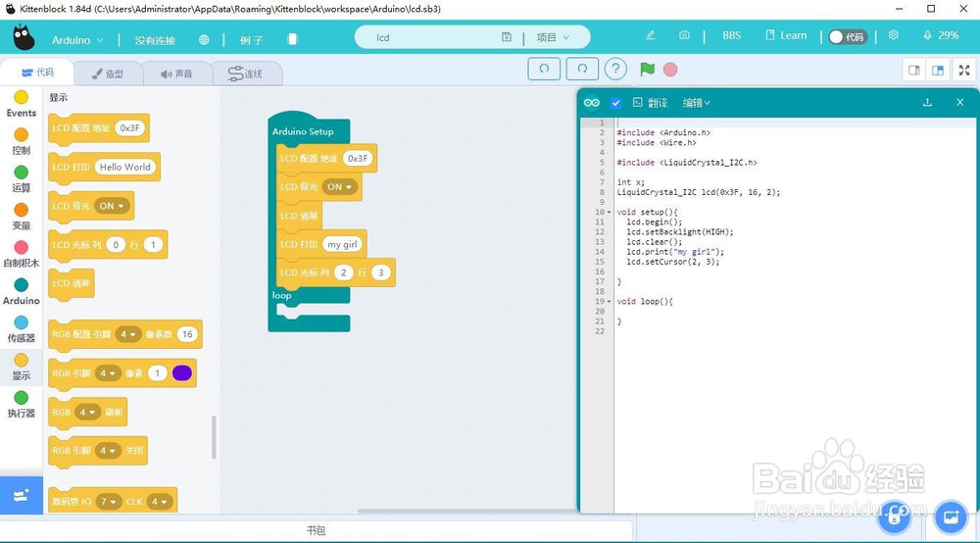Image resolution: width=980 pixels, height=543 pixels.
Task: Click the Hello World text field
Action: pyautogui.click(x=125, y=167)
